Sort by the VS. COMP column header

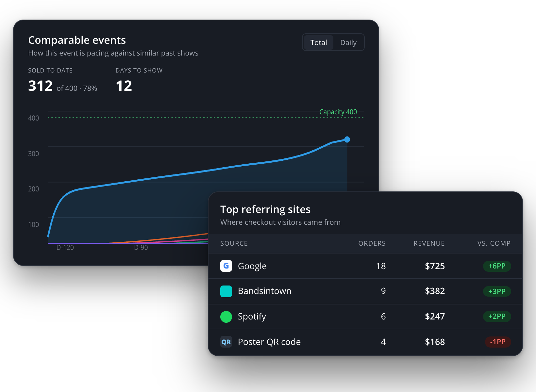click(494, 243)
